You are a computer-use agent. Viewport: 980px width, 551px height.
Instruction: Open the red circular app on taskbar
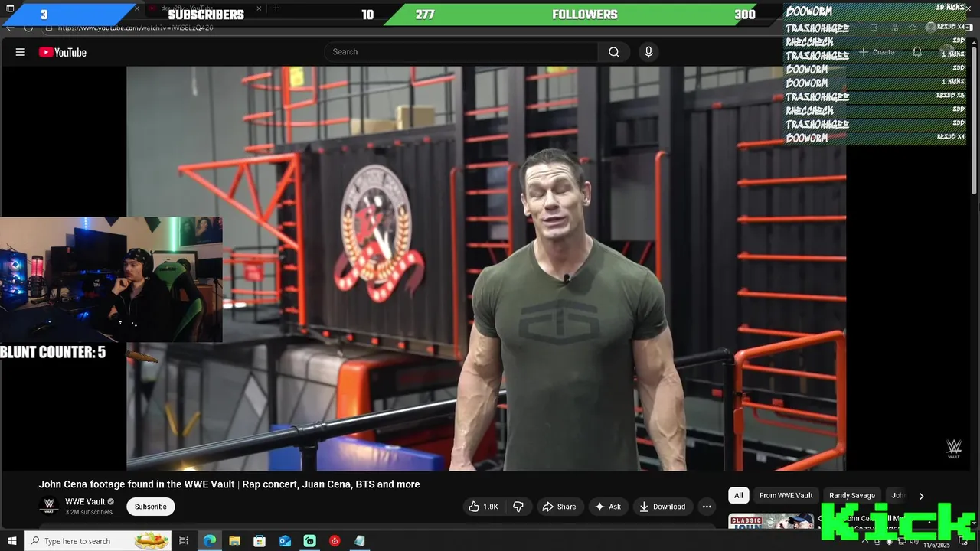335,541
